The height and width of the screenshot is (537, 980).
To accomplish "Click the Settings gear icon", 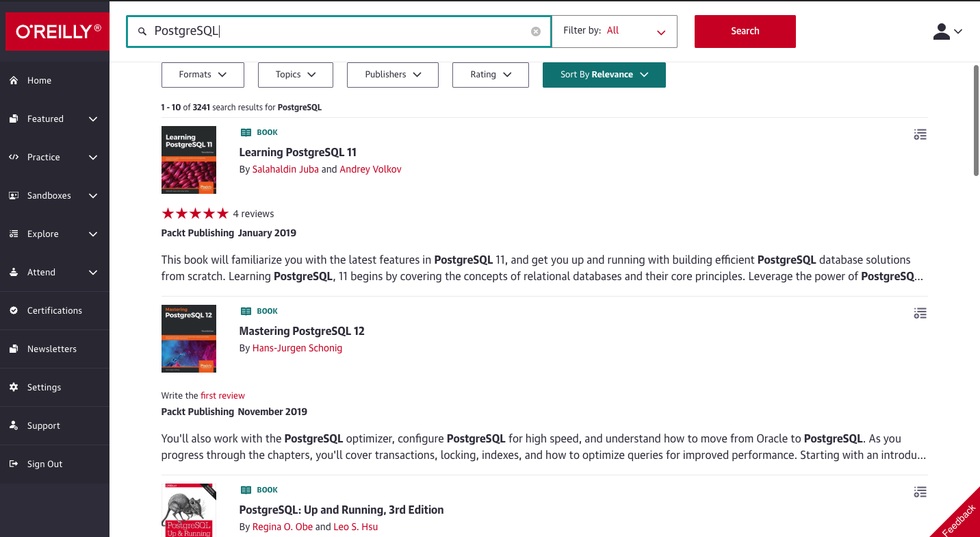I will pos(14,387).
